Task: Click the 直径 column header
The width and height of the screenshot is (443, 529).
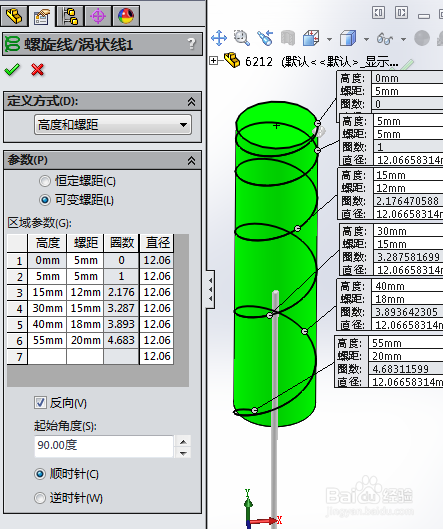Action: pyautogui.click(x=157, y=243)
